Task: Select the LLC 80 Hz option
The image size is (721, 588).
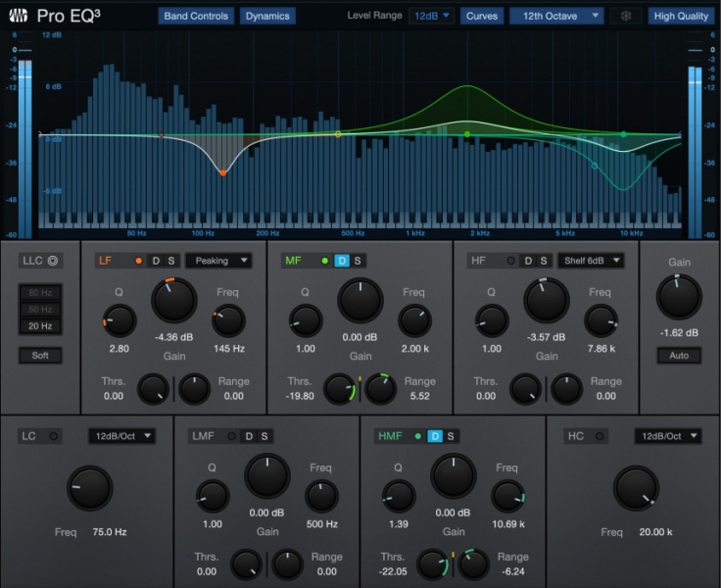Action: [40, 293]
